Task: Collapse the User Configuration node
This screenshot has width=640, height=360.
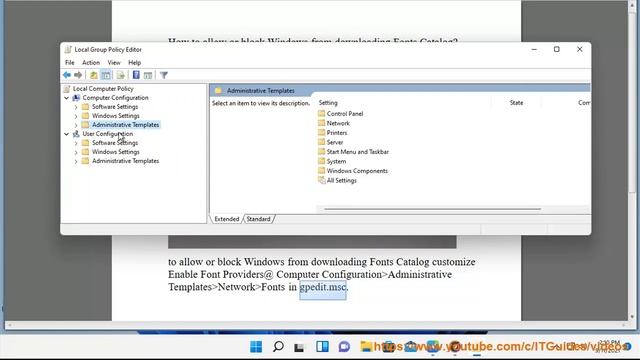Action: [67, 134]
